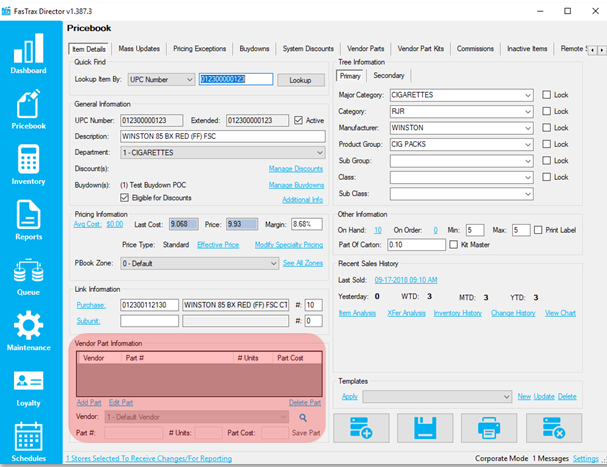Image resolution: width=607 pixels, height=467 pixels.
Task: Switch to Commissions tab
Action: click(475, 49)
